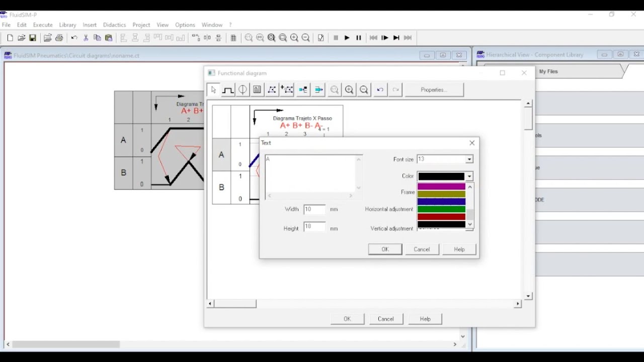Open the Font size dropdown
The width and height of the screenshot is (644, 362).
click(469, 159)
